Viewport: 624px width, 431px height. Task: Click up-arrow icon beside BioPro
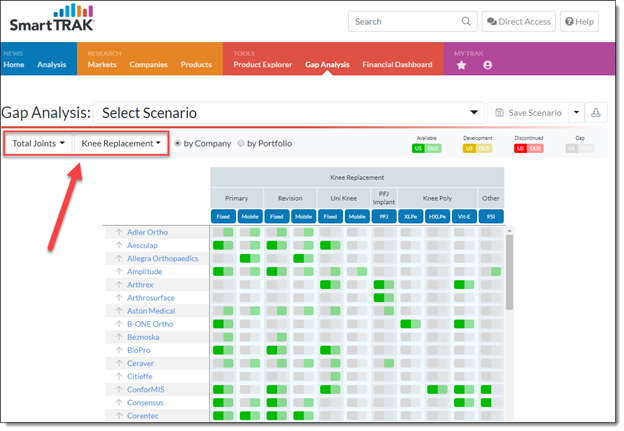(x=119, y=350)
